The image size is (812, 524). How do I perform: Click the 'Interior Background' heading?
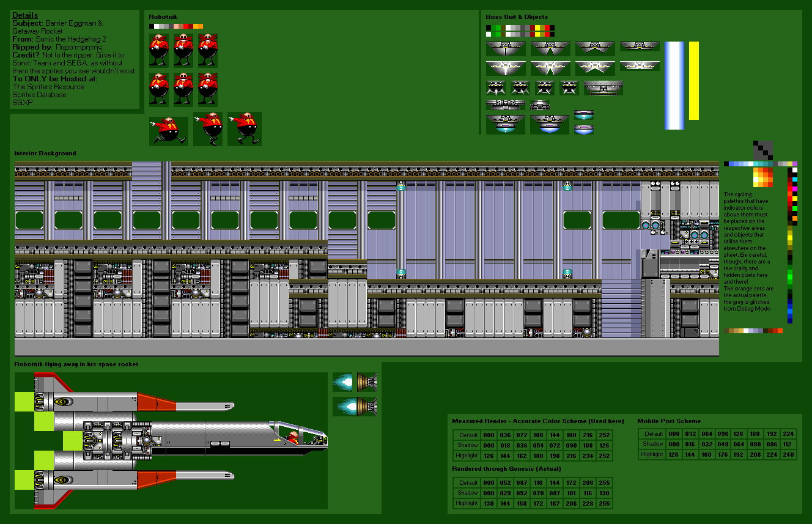[45, 153]
